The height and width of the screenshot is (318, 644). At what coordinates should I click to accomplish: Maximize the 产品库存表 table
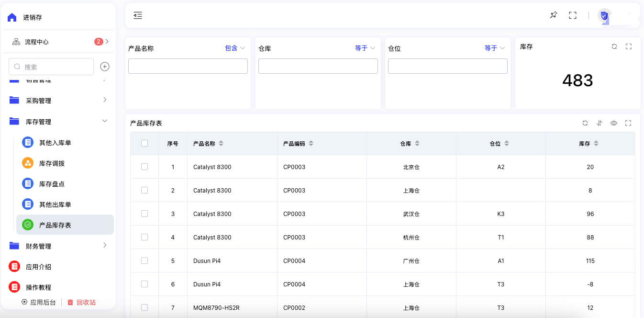pyautogui.click(x=628, y=123)
